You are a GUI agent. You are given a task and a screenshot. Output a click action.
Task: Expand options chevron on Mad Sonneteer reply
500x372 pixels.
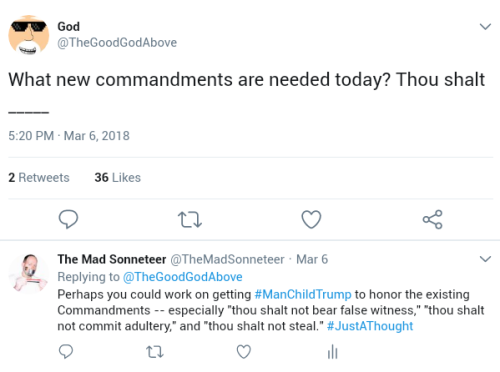click(x=485, y=259)
